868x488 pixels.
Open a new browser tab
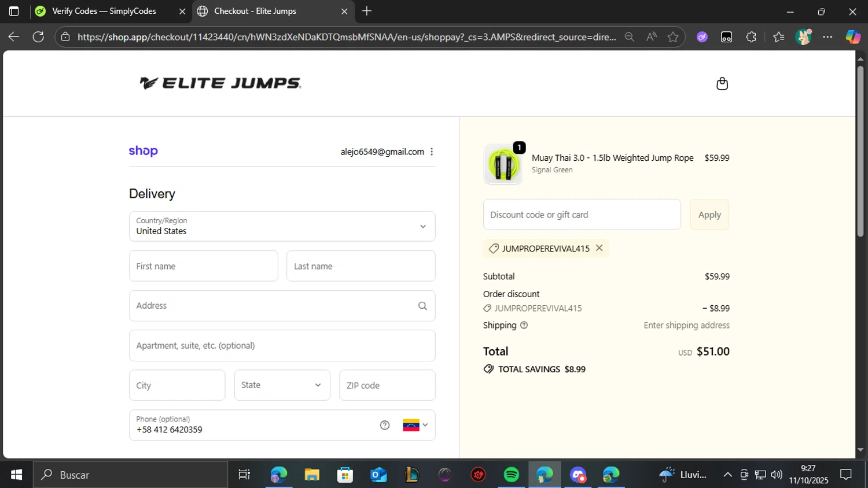(367, 11)
